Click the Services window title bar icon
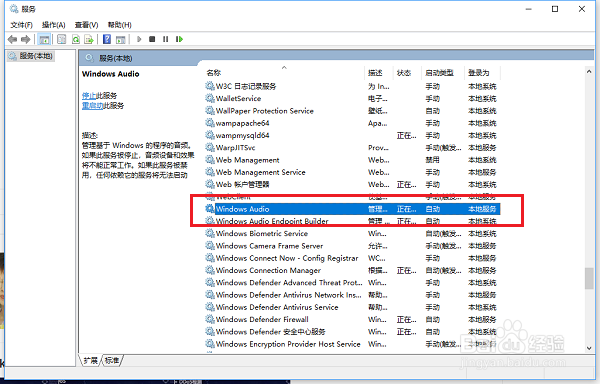This screenshot has height=384, width=600. (14, 9)
